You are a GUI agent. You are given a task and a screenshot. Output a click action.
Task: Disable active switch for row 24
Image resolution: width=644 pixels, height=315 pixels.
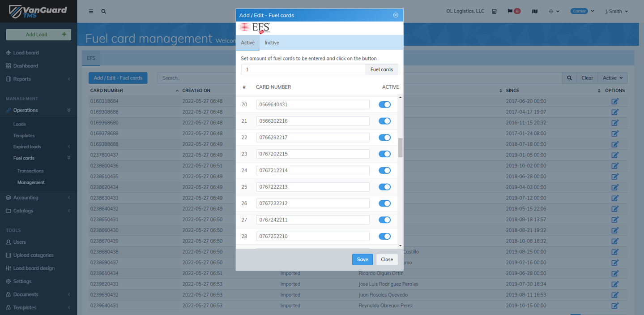pos(384,170)
